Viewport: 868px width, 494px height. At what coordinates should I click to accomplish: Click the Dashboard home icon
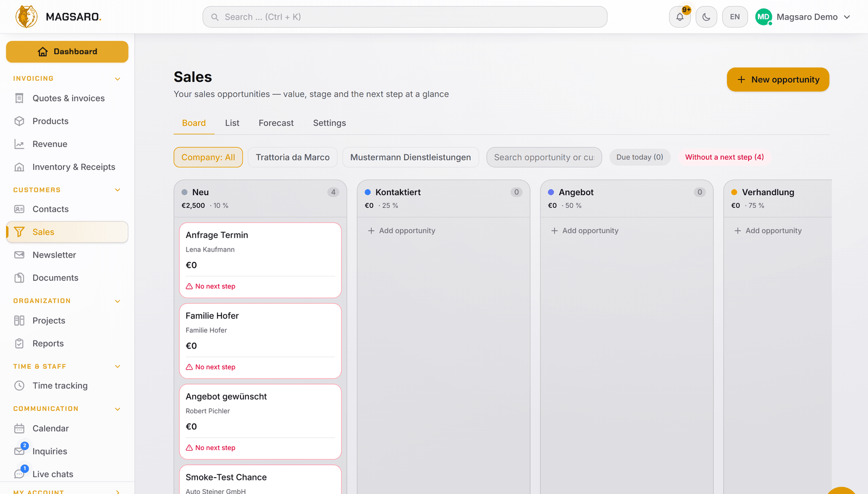pos(43,52)
